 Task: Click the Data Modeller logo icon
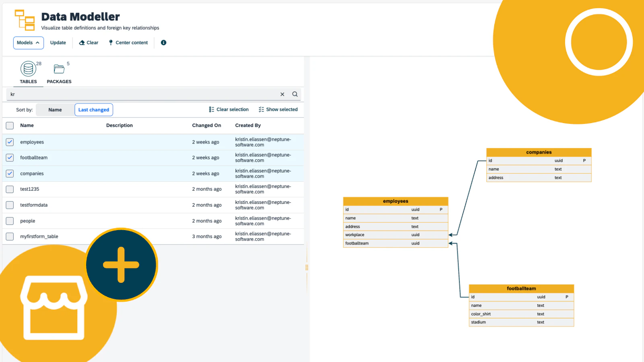point(25,20)
